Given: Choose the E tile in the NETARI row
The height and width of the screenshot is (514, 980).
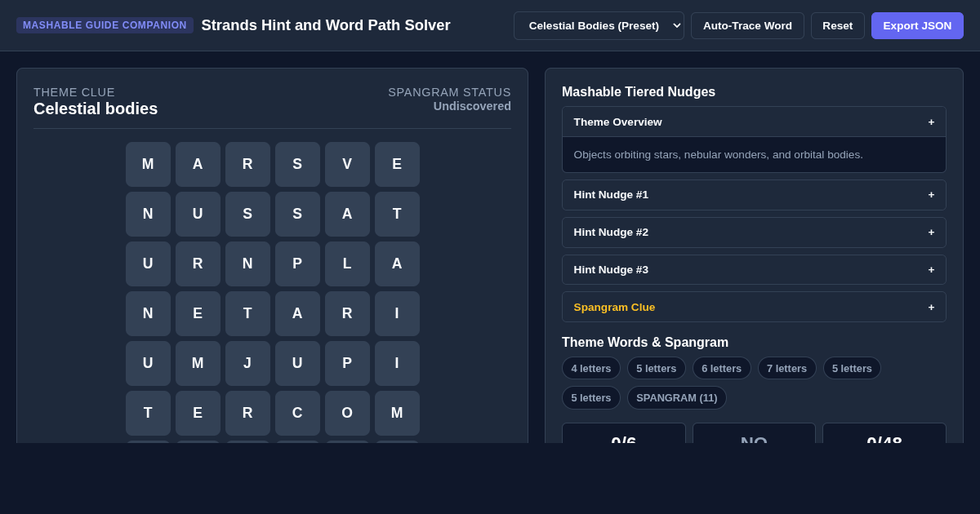Looking at the screenshot, I should coord(198,313).
